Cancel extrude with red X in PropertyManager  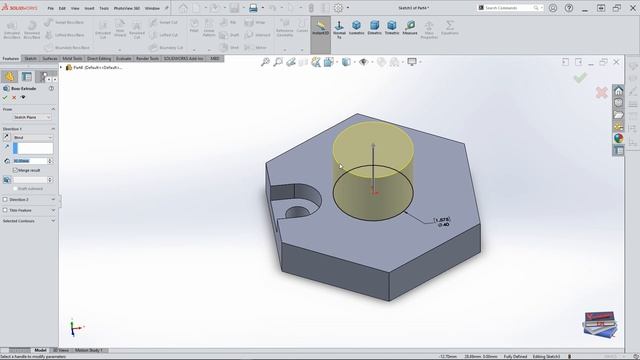(14, 98)
